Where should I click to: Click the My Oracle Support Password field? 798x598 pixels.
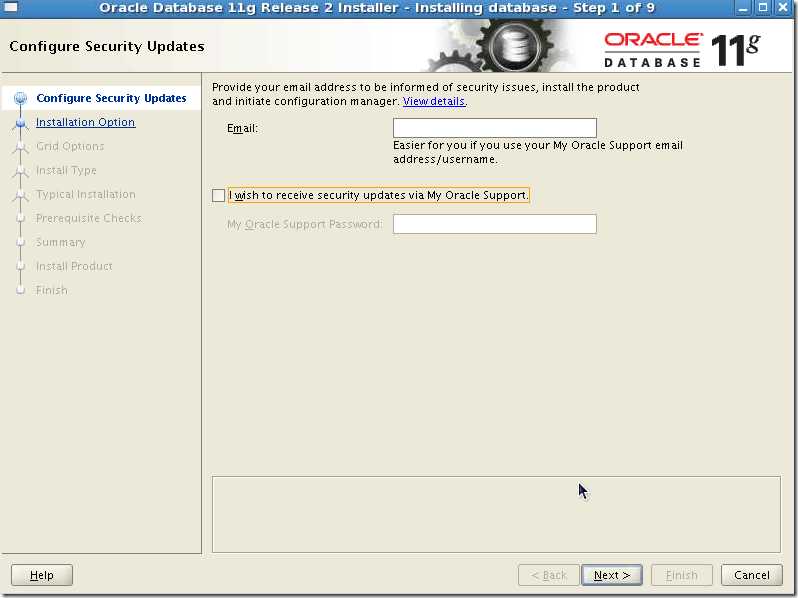coord(494,224)
